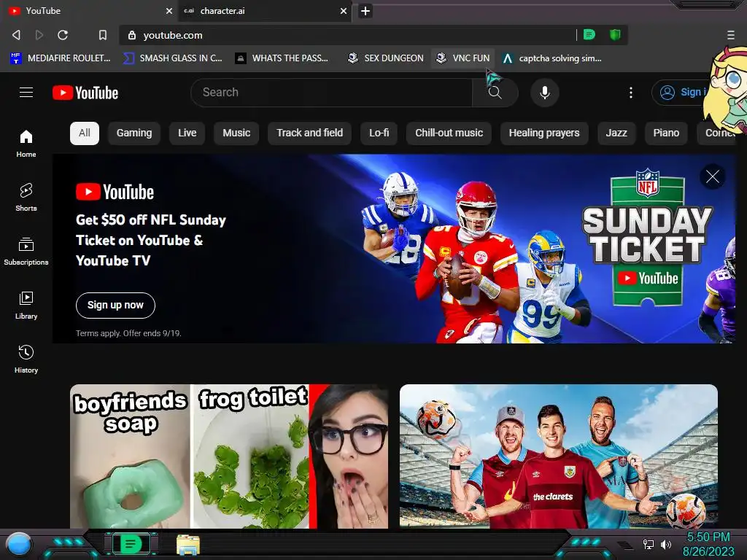Open the soccer stadium video thumbnail

click(x=558, y=456)
